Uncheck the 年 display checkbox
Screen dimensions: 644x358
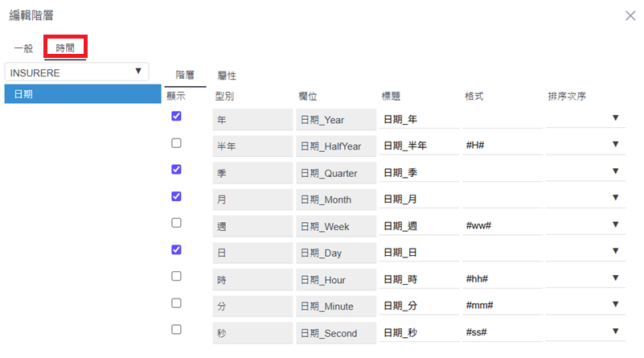[x=177, y=117]
